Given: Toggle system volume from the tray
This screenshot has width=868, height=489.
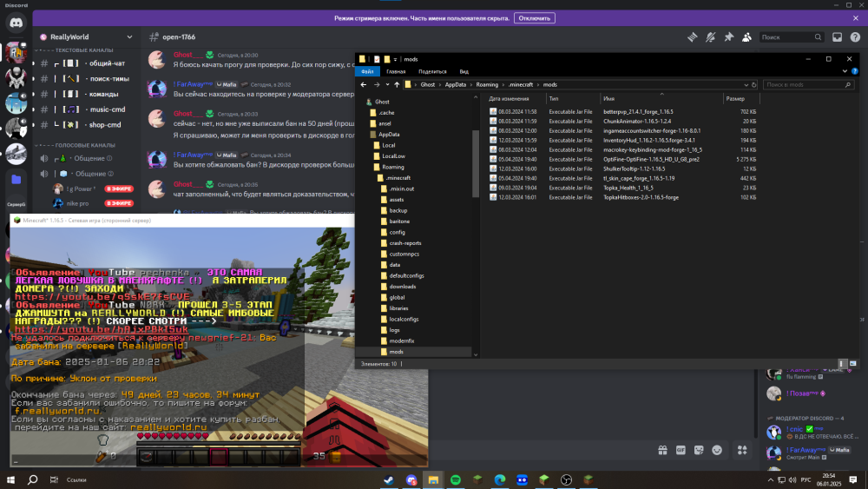Looking at the screenshot, I should coord(792,479).
